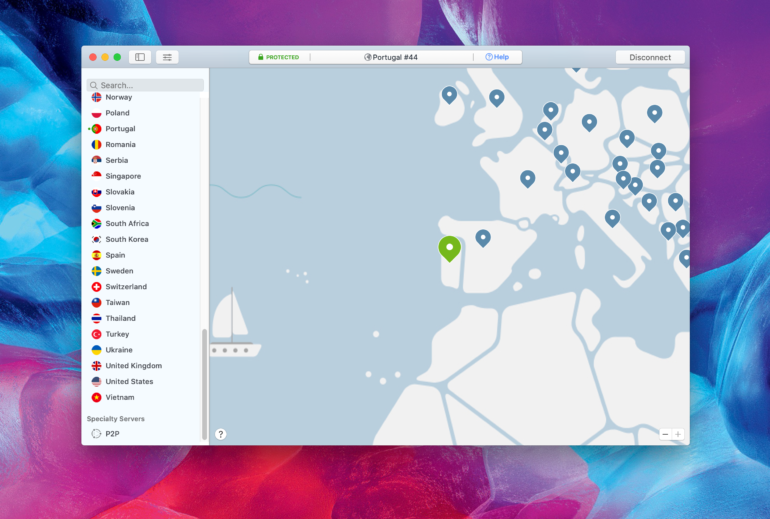The width and height of the screenshot is (770, 519).
Task: Click the Spain flag icon
Action: tap(96, 255)
